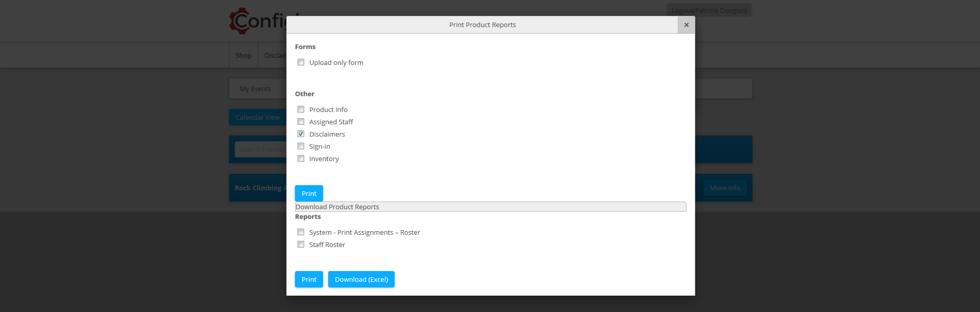
Task: Click the Reports section heading
Action: coord(308,216)
